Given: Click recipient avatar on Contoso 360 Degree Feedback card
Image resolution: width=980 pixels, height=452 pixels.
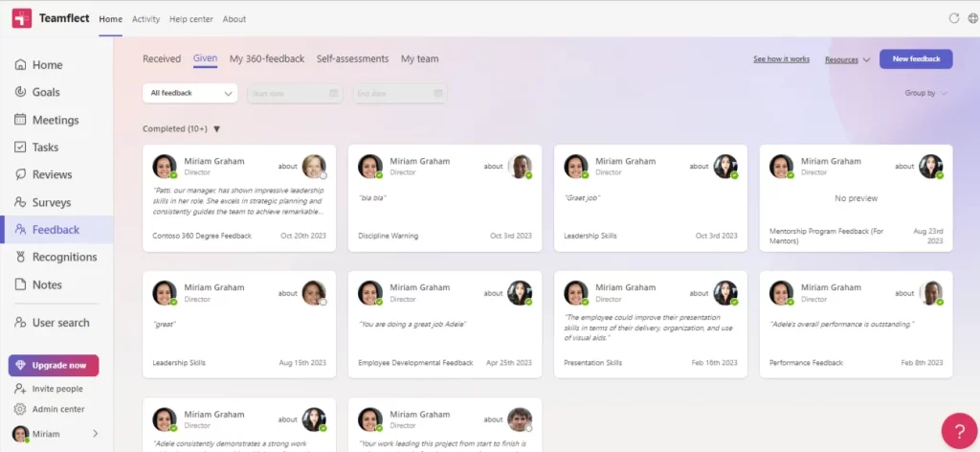Looking at the screenshot, I should [314, 167].
